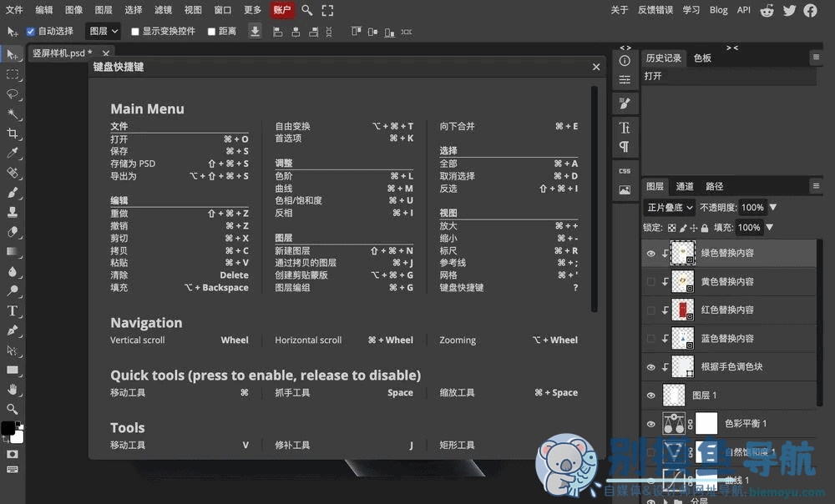Toggle the 自动选择 checkbox

pyautogui.click(x=31, y=32)
